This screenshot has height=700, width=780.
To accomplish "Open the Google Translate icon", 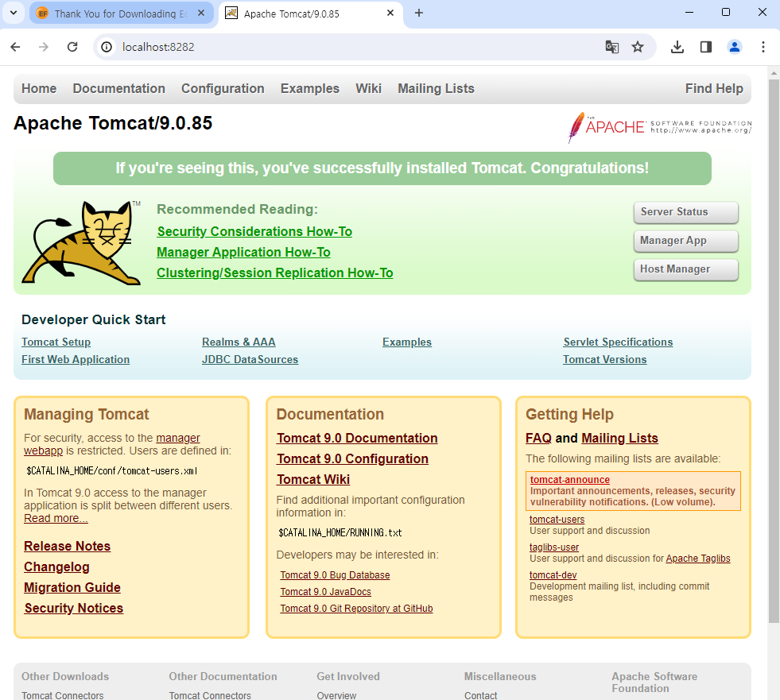I will point(612,47).
